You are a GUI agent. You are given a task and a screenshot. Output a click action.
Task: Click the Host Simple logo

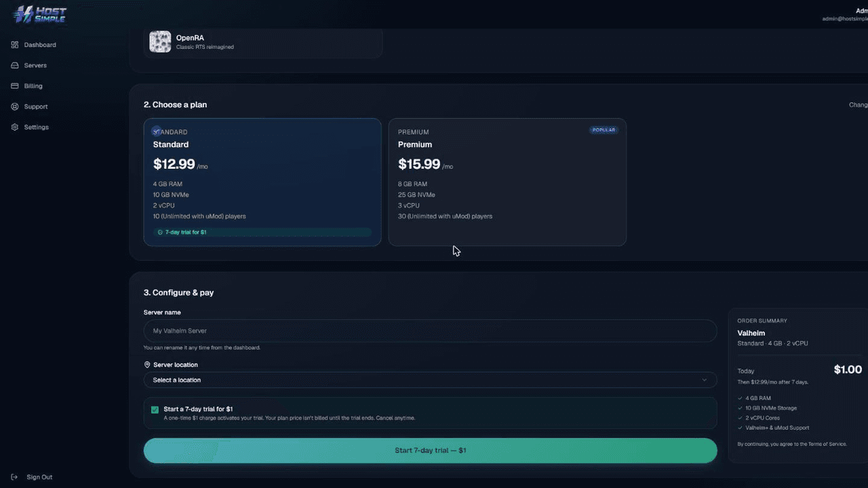40,14
